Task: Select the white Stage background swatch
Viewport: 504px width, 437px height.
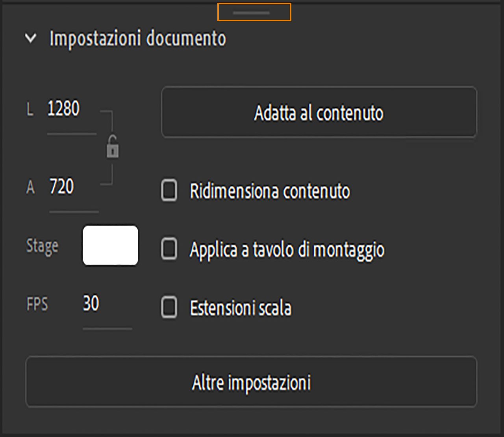Action: pyautogui.click(x=110, y=245)
